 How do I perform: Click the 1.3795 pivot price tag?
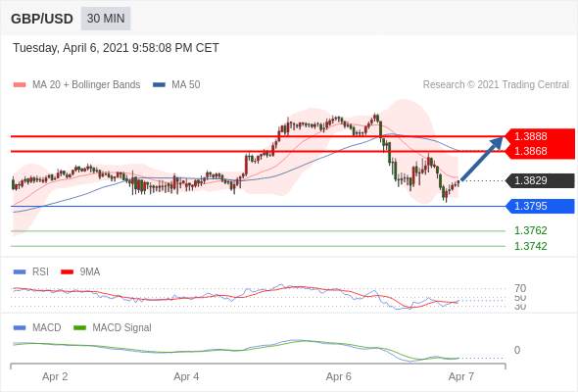(x=541, y=206)
